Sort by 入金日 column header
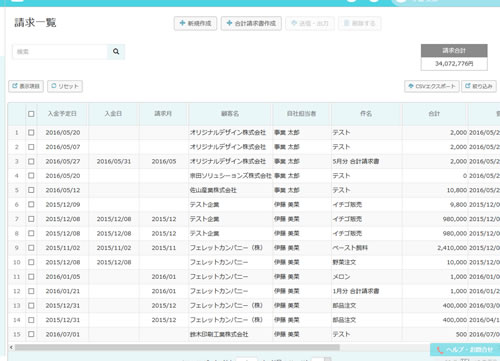This screenshot has width=500, height=361. click(113, 114)
